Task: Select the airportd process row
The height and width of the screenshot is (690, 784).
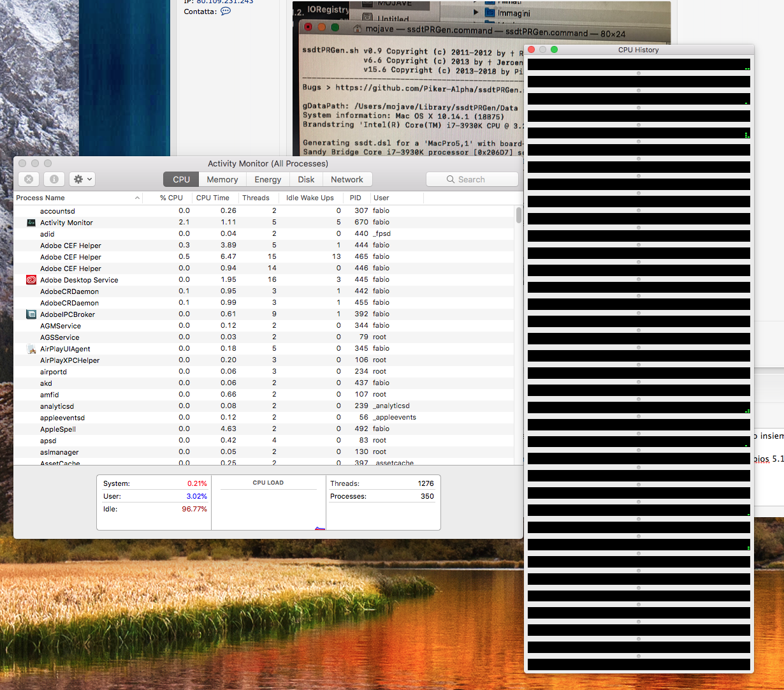Action: [x=264, y=372]
